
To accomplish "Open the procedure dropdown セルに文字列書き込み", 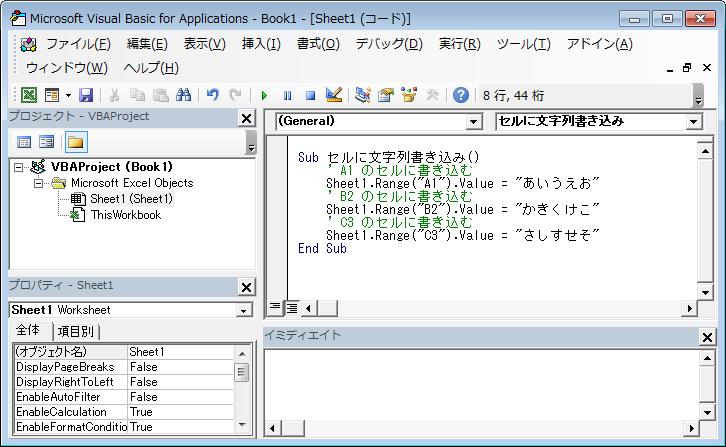I will (693, 122).
